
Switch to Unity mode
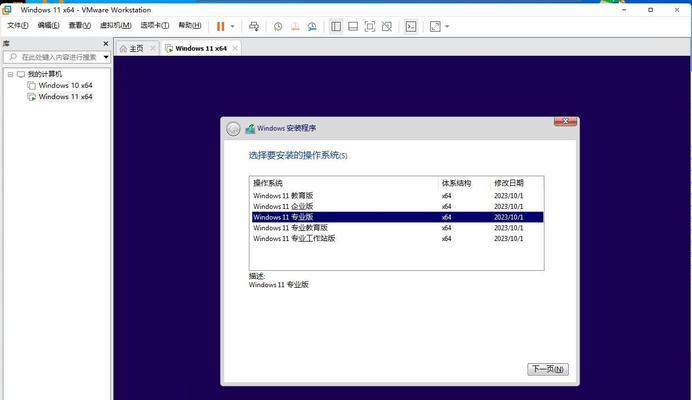(387, 26)
